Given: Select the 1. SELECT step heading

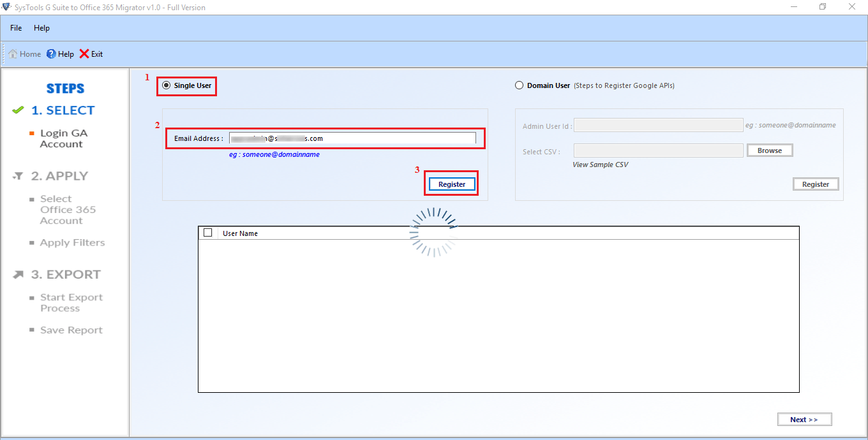Looking at the screenshot, I should 63,110.
